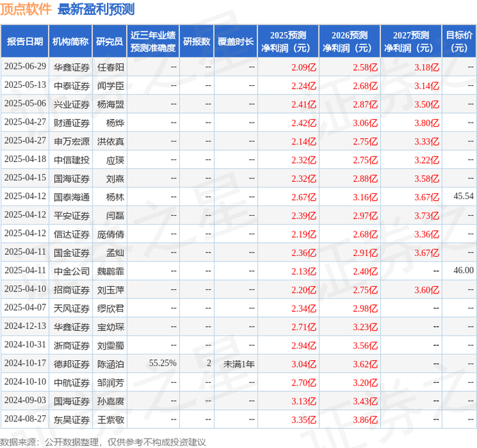Click the 目标价 column header
This screenshot has width=477, height=448.
click(x=459, y=42)
